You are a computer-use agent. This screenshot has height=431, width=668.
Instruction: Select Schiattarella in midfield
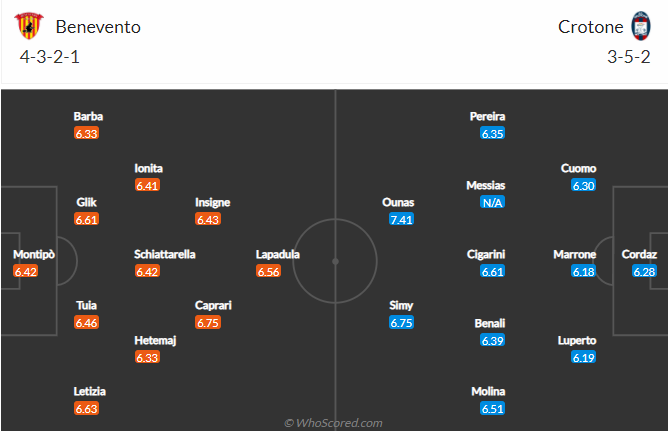[x=165, y=254]
